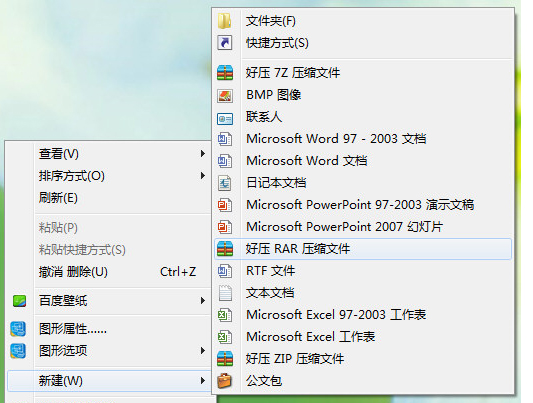The image size is (533, 403).
Task: Click the archive icon for 好压 ZIP 压缩文件
Action: [x=225, y=359]
